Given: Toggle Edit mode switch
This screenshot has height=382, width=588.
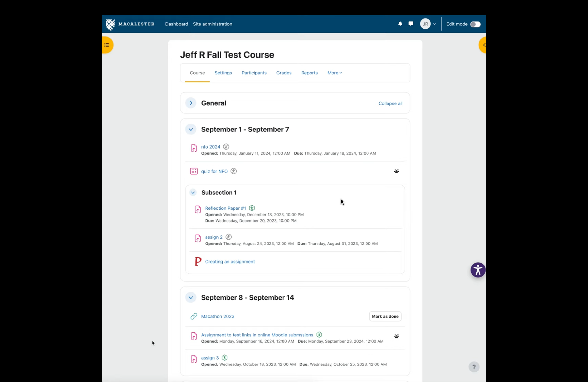Looking at the screenshot, I should pyautogui.click(x=475, y=24).
